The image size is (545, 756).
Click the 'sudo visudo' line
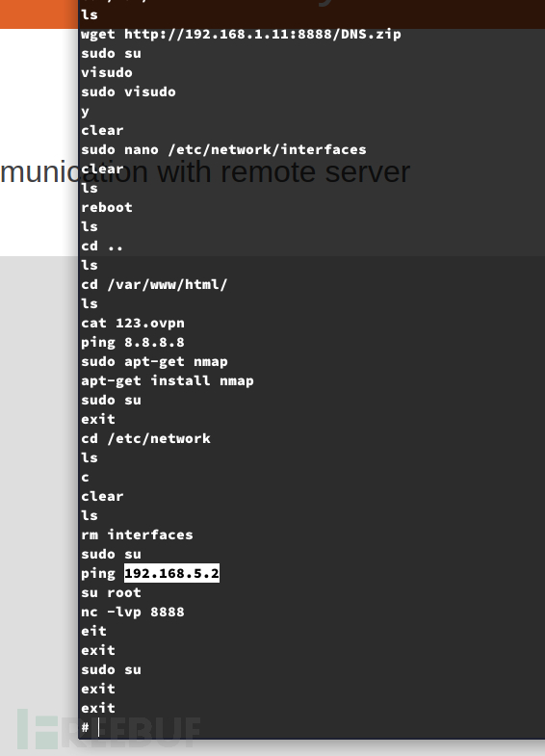128,92
